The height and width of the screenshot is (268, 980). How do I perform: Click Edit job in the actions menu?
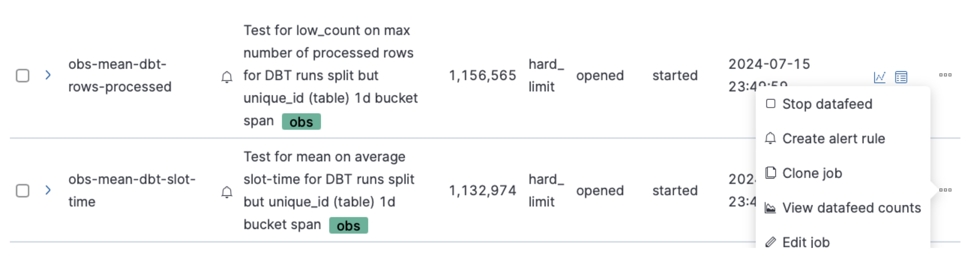coord(806,242)
